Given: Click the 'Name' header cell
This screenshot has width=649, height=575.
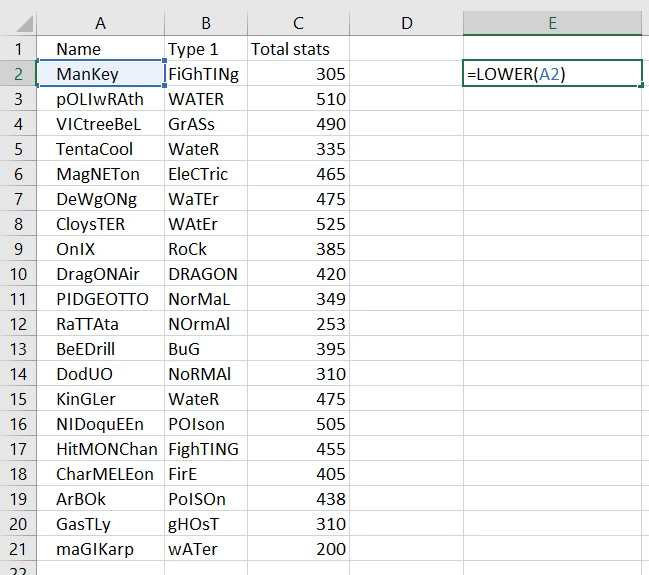Looking at the screenshot, I should 101,49.
